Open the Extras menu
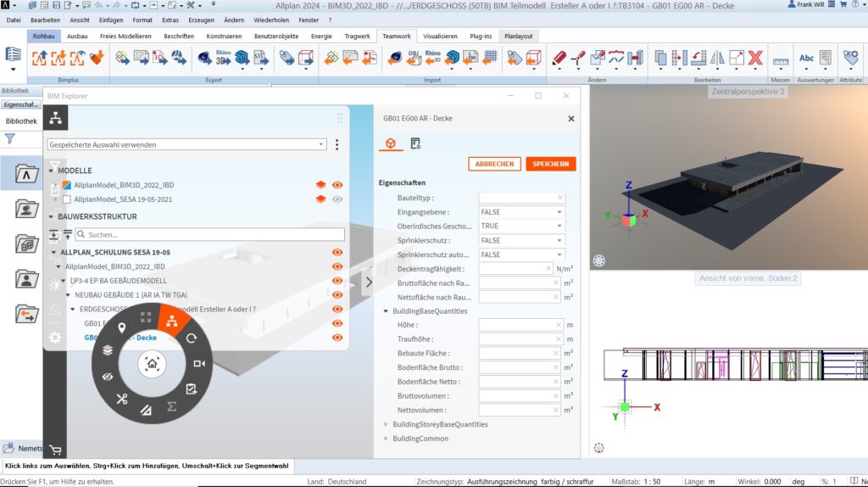Image resolution: width=868 pixels, height=487 pixels. pyautogui.click(x=170, y=19)
